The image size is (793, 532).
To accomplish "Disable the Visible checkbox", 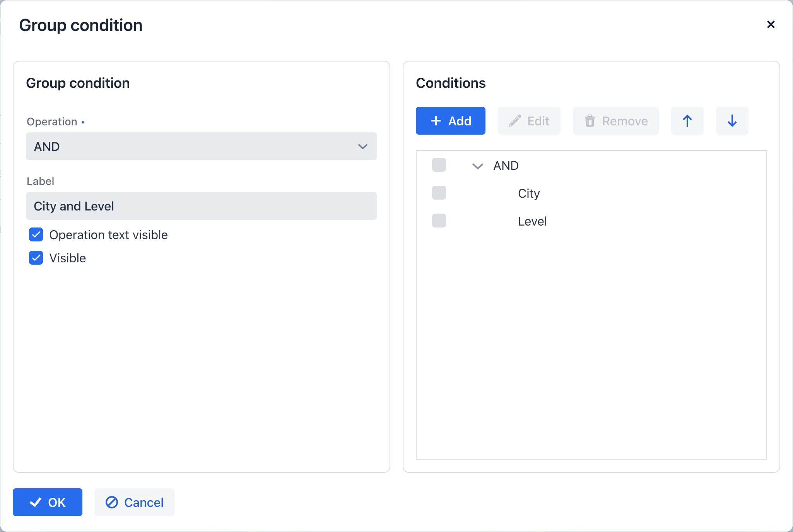I will [x=36, y=258].
